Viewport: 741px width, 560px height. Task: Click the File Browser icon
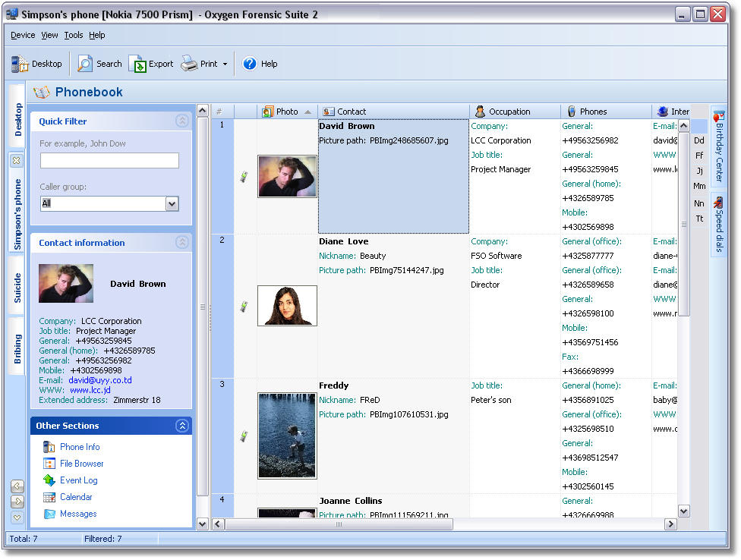pos(49,464)
